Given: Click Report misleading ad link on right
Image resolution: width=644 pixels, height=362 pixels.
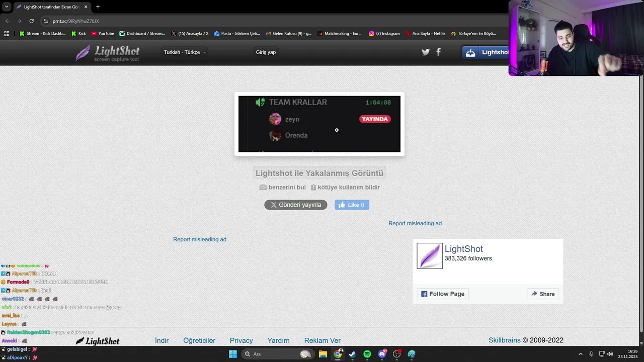Looking at the screenshot, I should pyautogui.click(x=415, y=223).
